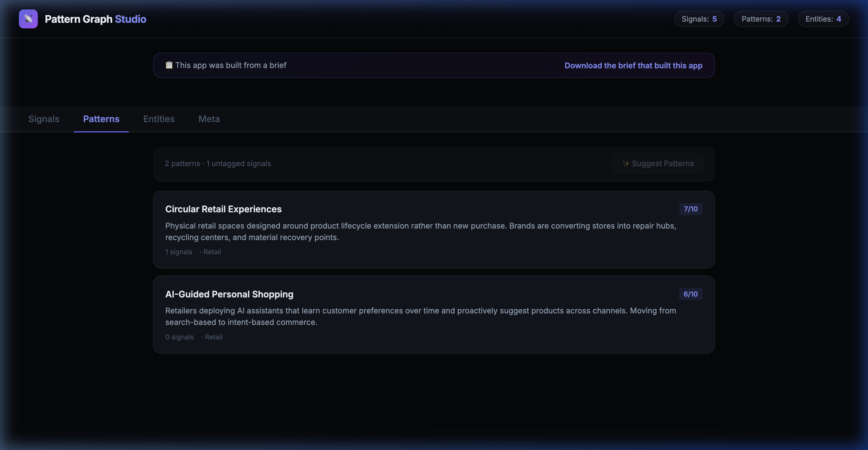The image size is (868, 450).
Task: Open the Meta tab
Action: (x=209, y=119)
